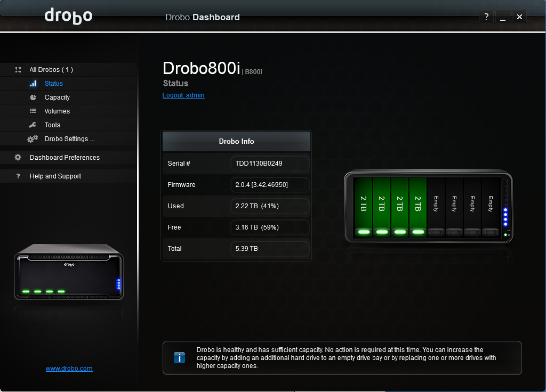Image resolution: width=546 pixels, height=392 pixels.
Task: Click the Logout: admin link
Action: click(183, 95)
